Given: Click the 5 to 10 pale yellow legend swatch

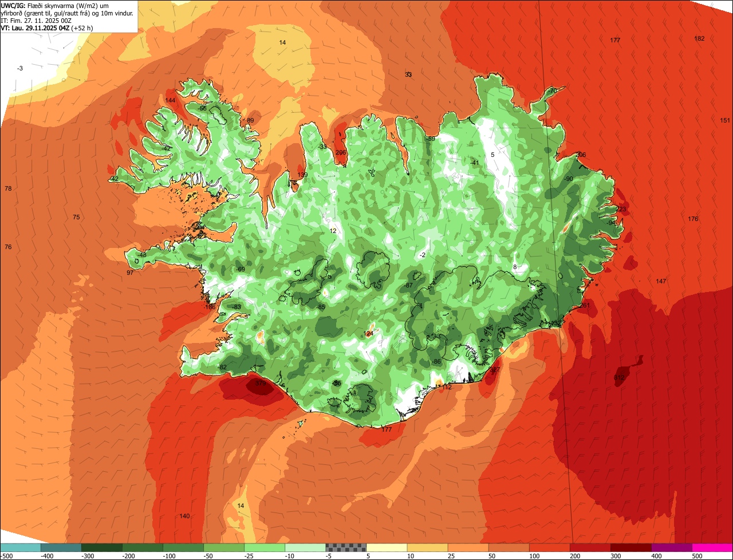Looking at the screenshot, I should 386,547.
